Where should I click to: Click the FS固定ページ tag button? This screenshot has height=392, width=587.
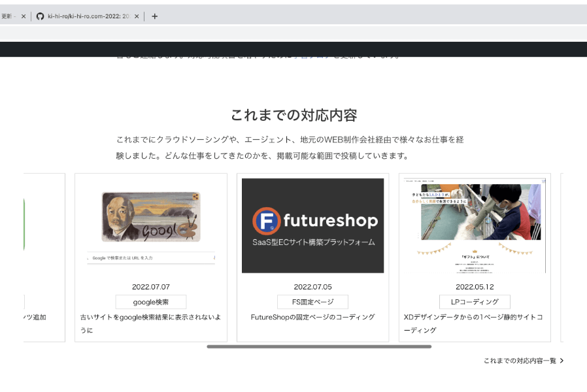(312, 302)
